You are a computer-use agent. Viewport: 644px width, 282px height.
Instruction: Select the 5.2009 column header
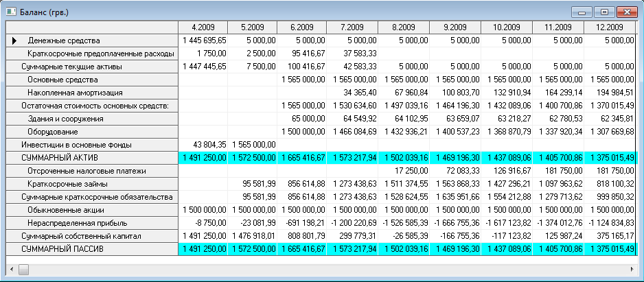pyautogui.click(x=253, y=27)
